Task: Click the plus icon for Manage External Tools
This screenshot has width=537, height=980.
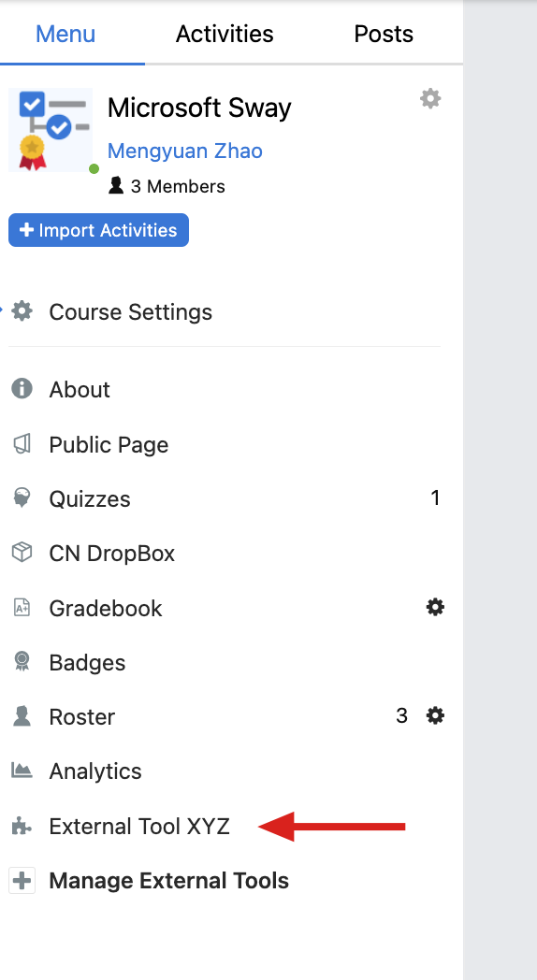Action: [22, 881]
